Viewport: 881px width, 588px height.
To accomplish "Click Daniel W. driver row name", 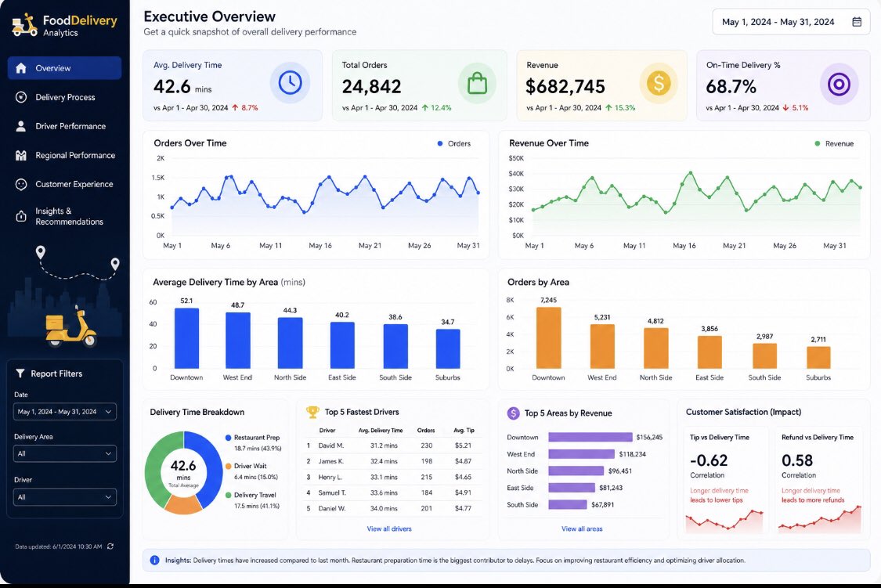I will point(332,508).
